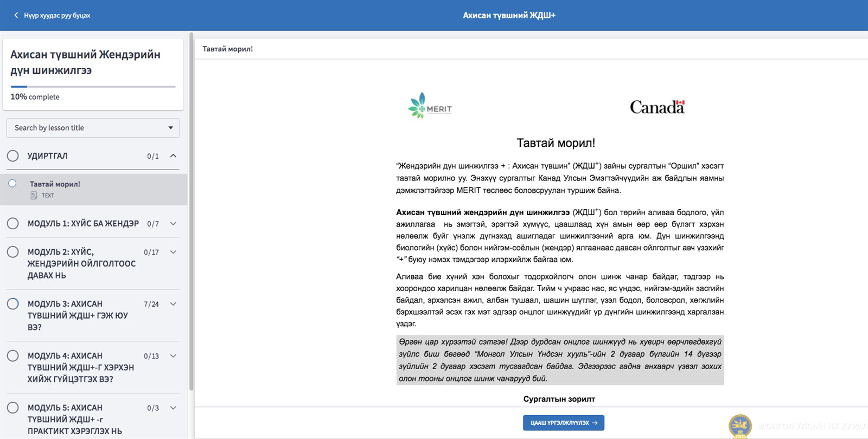The width and height of the screenshot is (868, 439).
Task: Expand МОДУЛЬ 5 section chevron
Action: 173,408
